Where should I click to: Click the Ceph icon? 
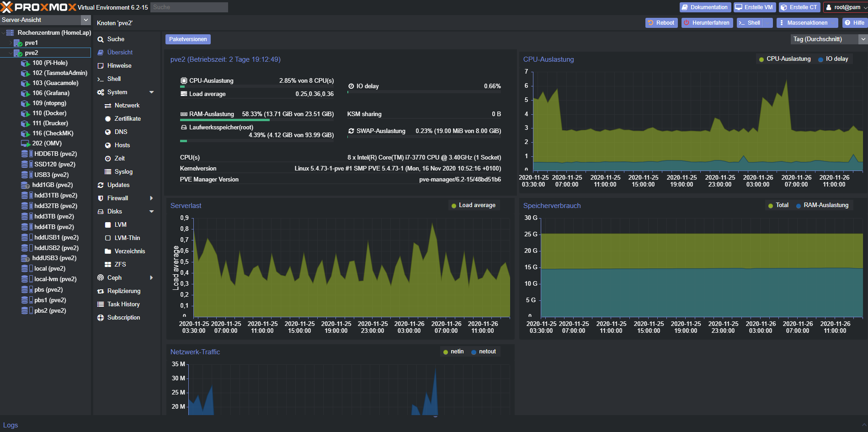(101, 278)
